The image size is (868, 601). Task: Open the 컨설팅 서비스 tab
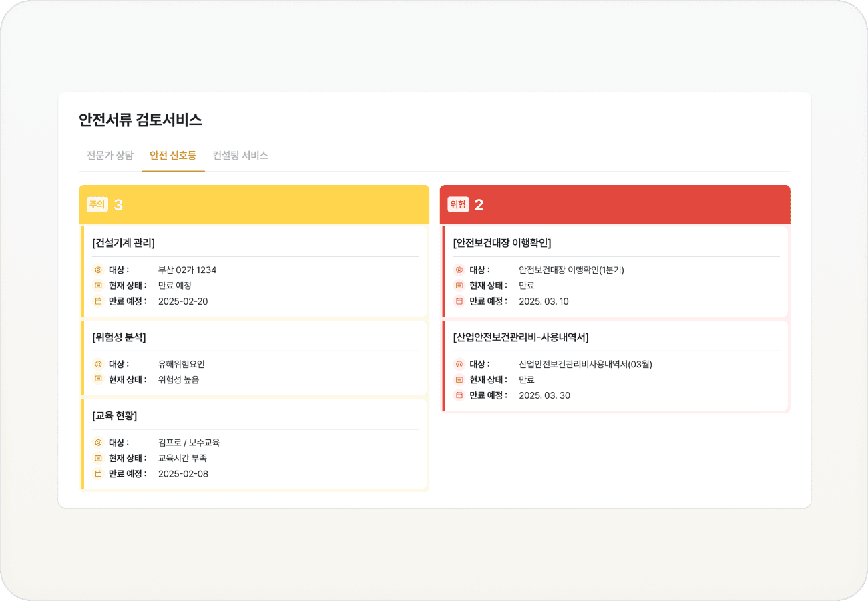point(241,155)
